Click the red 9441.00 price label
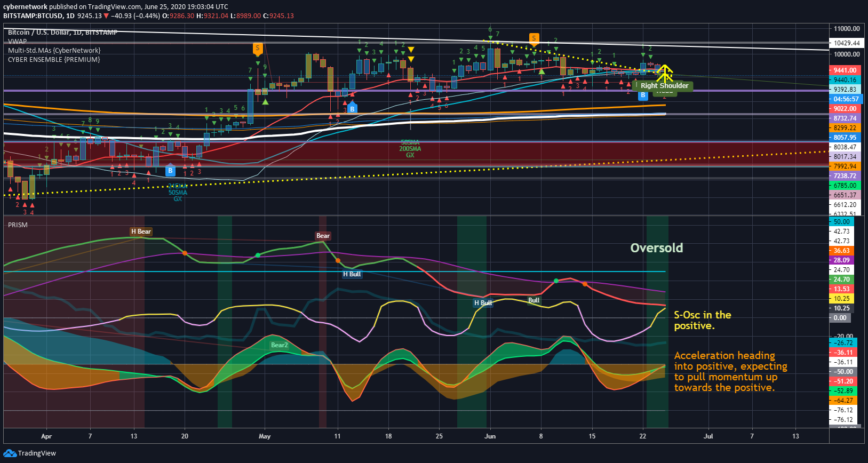The height and width of the screenshot is (463, 868). [x=845, y=70]
